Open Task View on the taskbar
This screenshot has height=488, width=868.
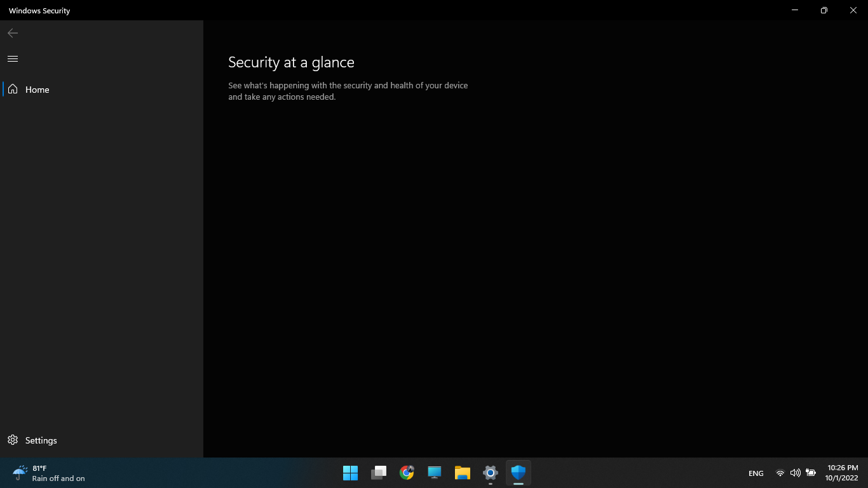tap(379, 473)
